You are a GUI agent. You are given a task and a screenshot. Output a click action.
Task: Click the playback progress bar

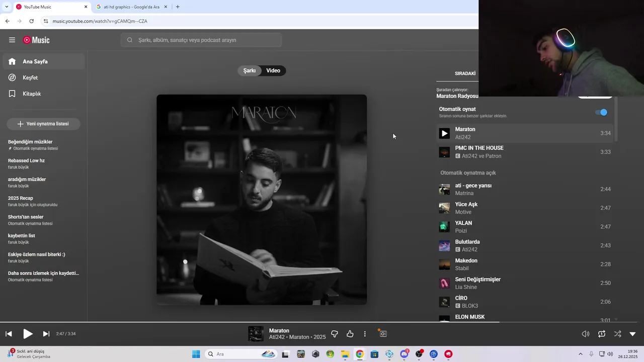pos(322,322)
